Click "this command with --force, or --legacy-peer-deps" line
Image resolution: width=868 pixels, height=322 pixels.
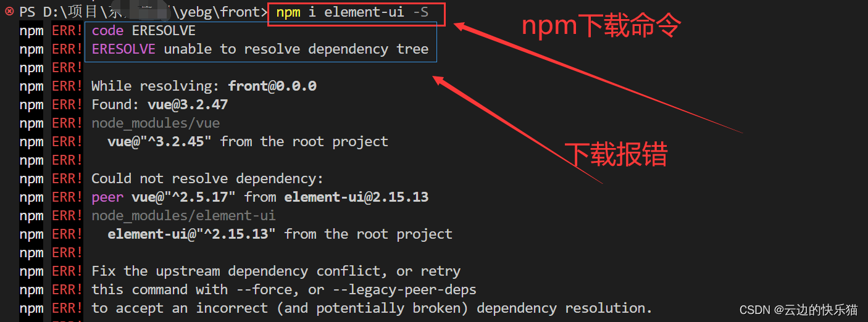[x=284, y=290]
